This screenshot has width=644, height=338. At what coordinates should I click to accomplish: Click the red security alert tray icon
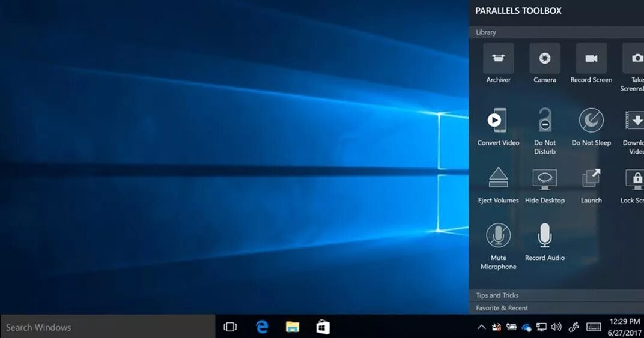coord(496,327)
